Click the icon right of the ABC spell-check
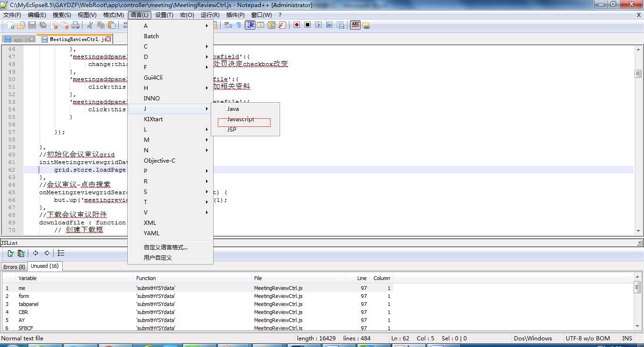This screenshot has width=644, height=347. pyautogui.click(x=366, y=25)
